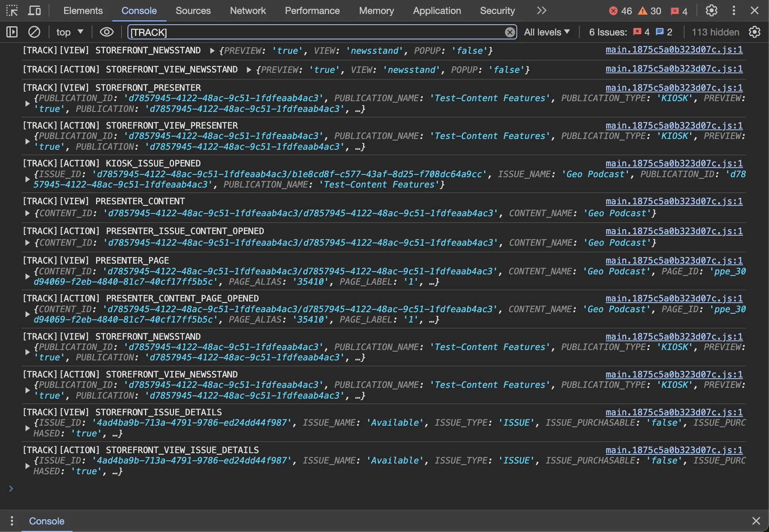Open the All levels log dropdown
Viewport: 769px width, 532px height.
(547, 32)
